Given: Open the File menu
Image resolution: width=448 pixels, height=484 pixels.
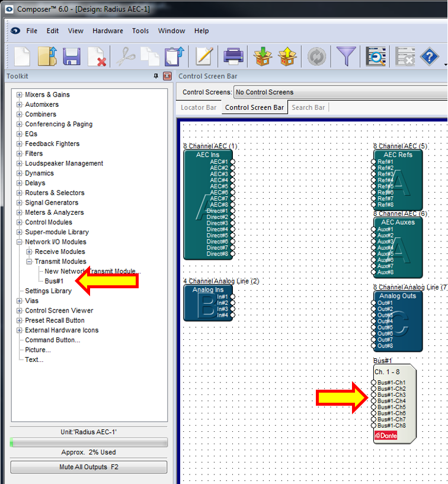Looking at the screenshot, I should coord(32,31).
